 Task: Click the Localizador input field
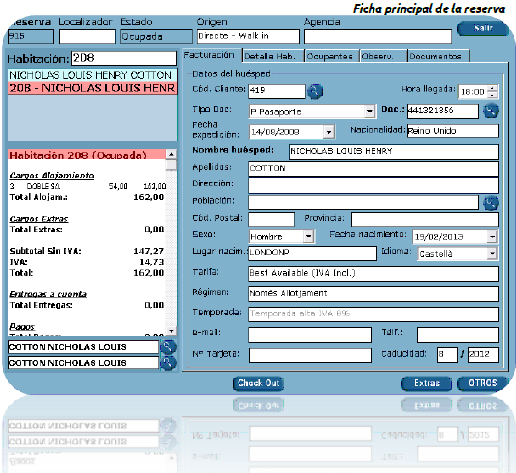tap(87, 37)
